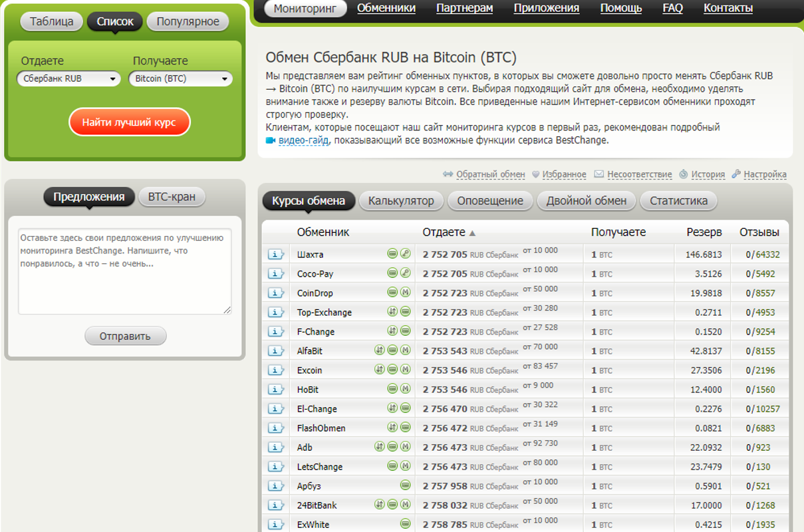Focus the suggestions text area

[125, 271]
